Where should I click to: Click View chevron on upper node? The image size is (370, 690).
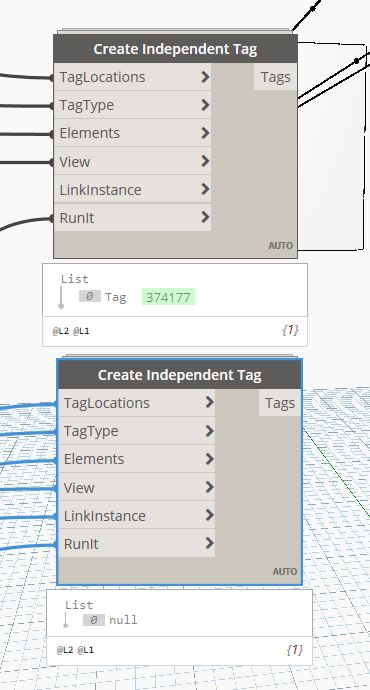point(205,161)
